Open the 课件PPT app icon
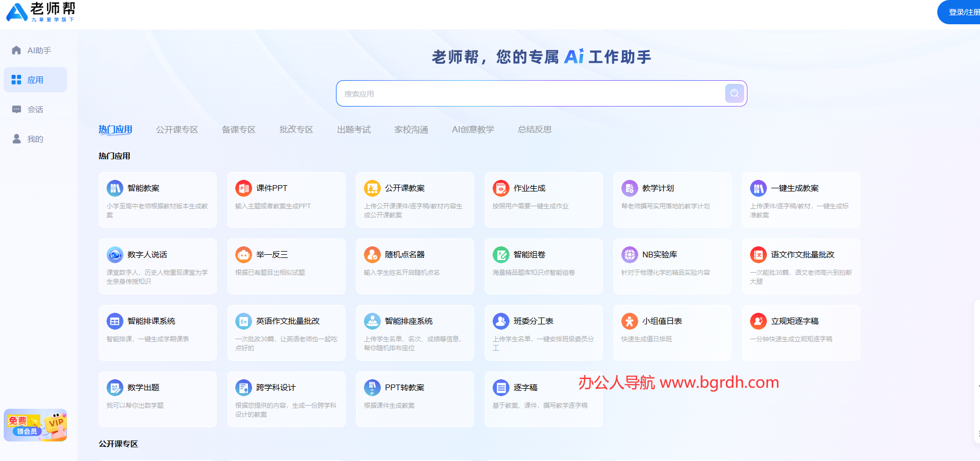The height and width of the screenshot is (461, 980). click(x=244, y=188)
